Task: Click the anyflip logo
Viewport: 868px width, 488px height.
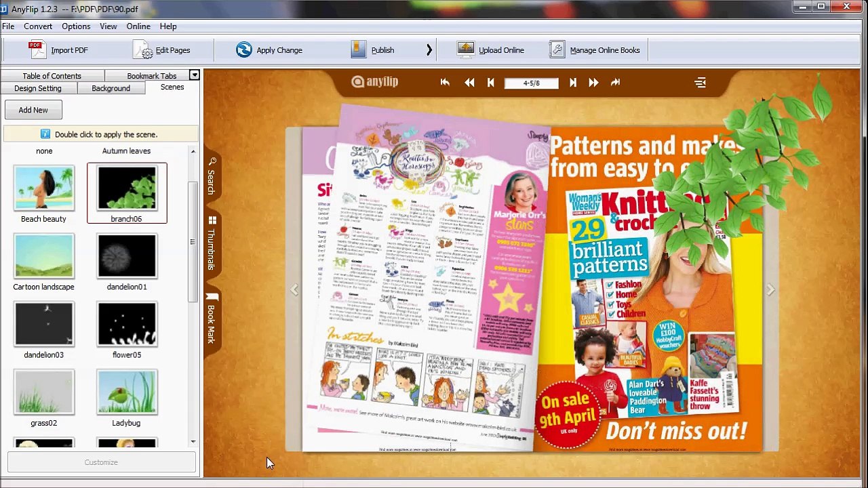Action: coord(374,82)
